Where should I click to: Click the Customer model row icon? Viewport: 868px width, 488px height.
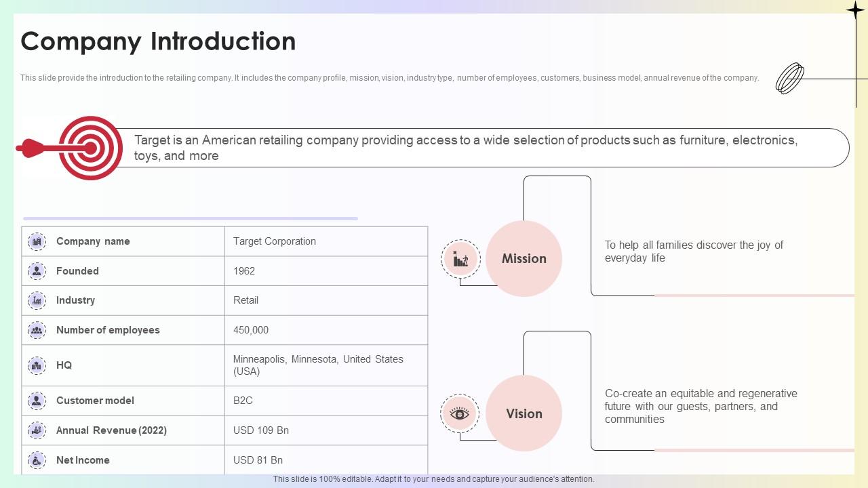pyautogui.click(x=37, y=401)
